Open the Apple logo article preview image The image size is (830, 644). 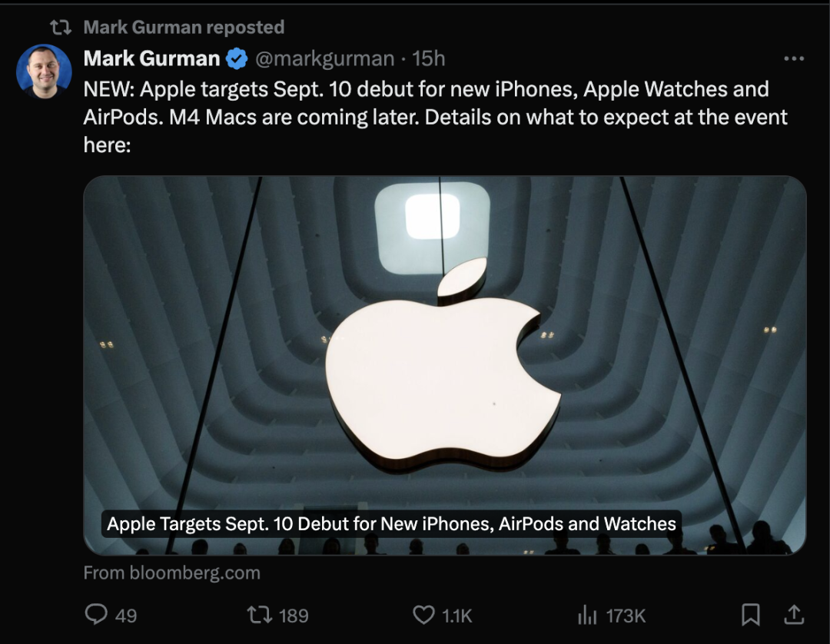coord(445,365)
